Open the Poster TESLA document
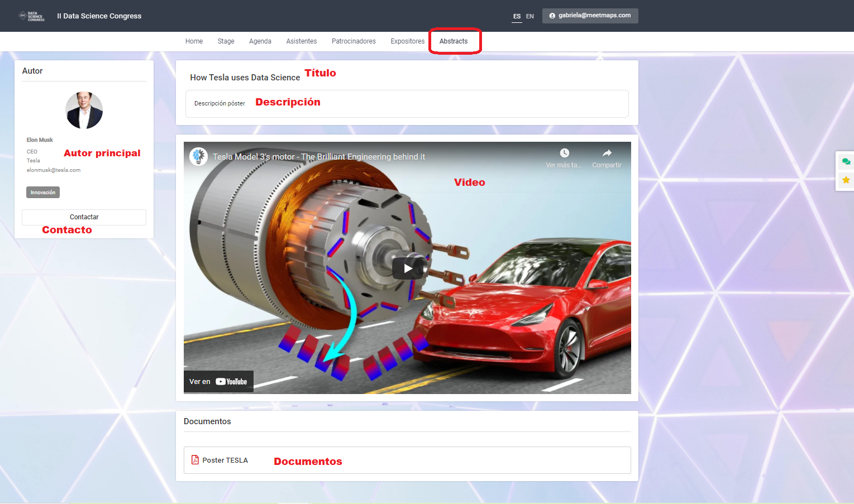 pos(407,460)
